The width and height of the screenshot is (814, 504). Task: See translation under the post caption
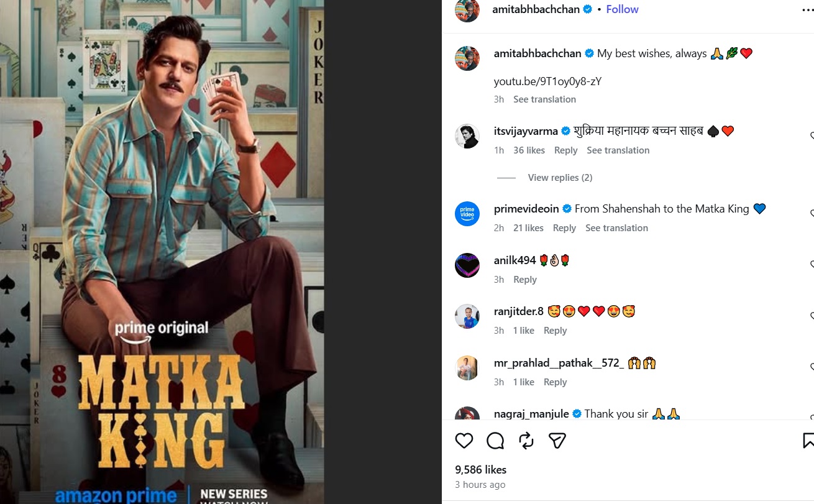pos(544,99)
